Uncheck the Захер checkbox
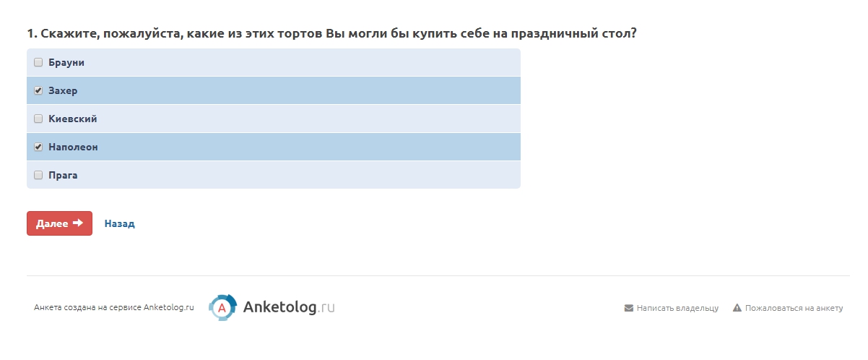Image resolution: width=868 pixels, height=360 pixels. point(38,91)
